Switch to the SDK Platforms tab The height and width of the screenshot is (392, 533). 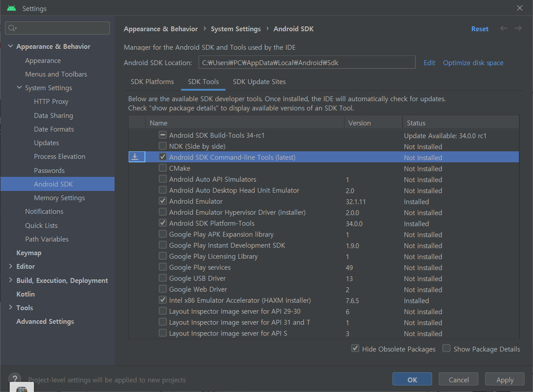[152, 82]
